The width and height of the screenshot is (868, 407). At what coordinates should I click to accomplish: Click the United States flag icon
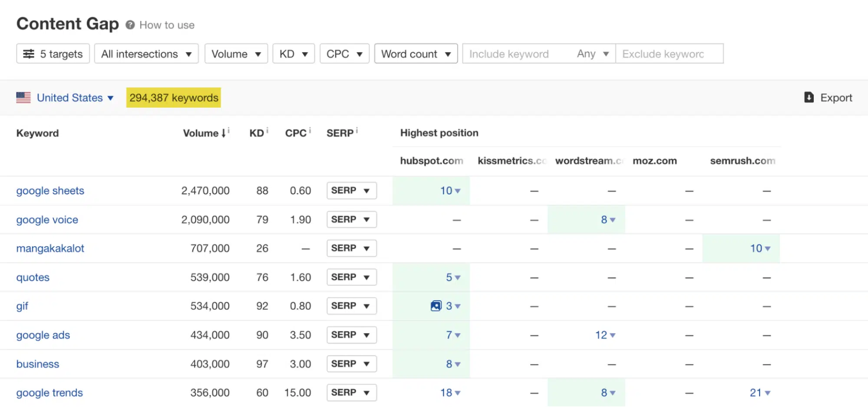24,98
